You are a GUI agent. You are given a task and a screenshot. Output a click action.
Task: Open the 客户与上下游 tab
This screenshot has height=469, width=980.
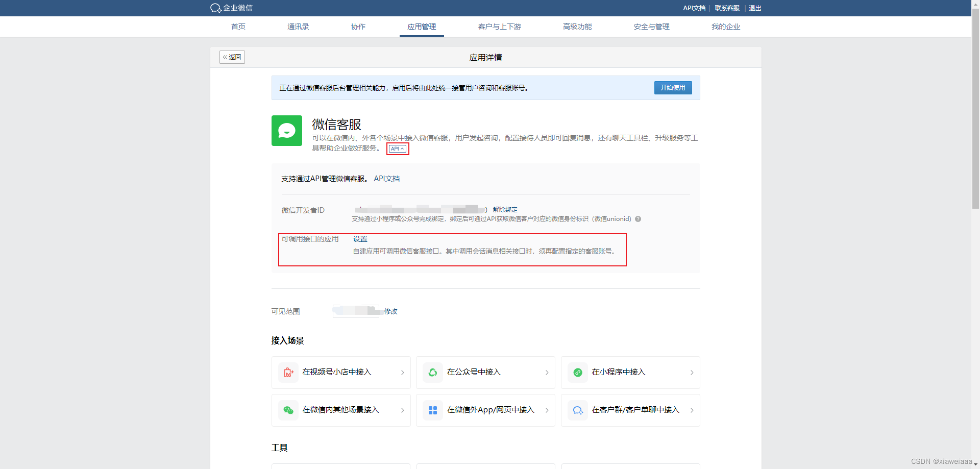500,27
